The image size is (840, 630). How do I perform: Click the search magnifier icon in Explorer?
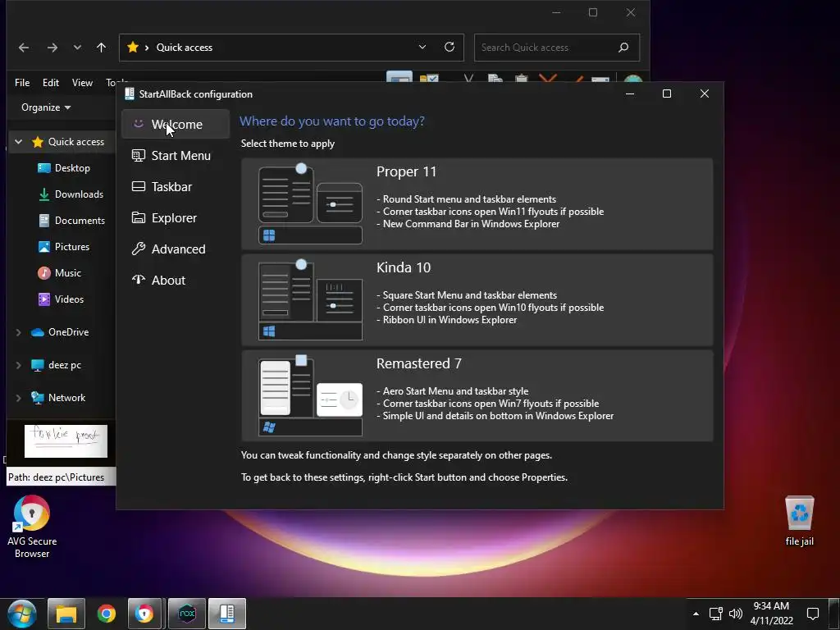[x=623, y=48]
